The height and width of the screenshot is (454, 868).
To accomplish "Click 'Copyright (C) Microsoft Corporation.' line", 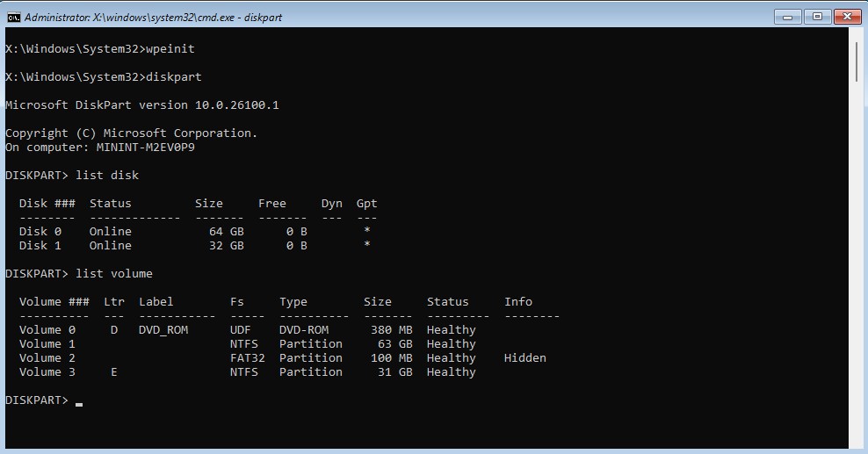I will (131, 133).
